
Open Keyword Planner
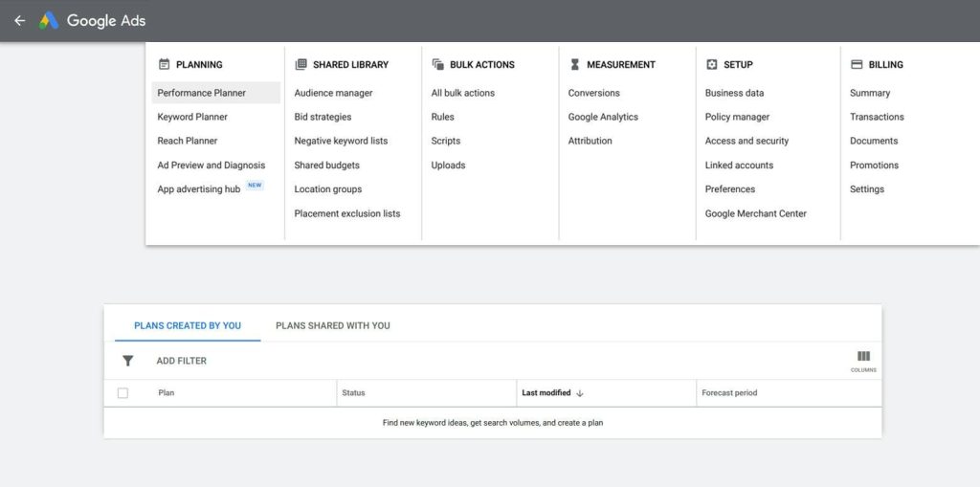pos(192,117)
